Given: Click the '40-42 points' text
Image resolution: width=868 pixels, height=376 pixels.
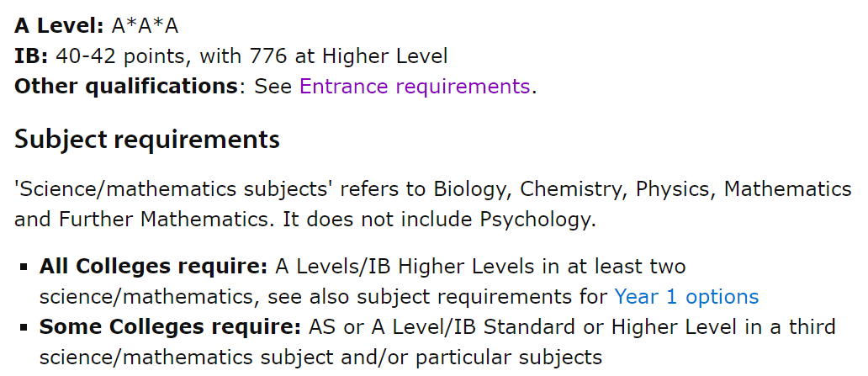Looking at the screenshot, I should [122, 56].
